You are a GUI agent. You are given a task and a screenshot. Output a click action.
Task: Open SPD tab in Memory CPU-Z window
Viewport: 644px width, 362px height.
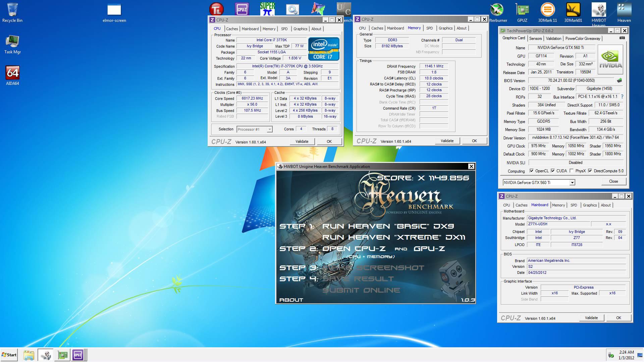click(x=429, y=28)
